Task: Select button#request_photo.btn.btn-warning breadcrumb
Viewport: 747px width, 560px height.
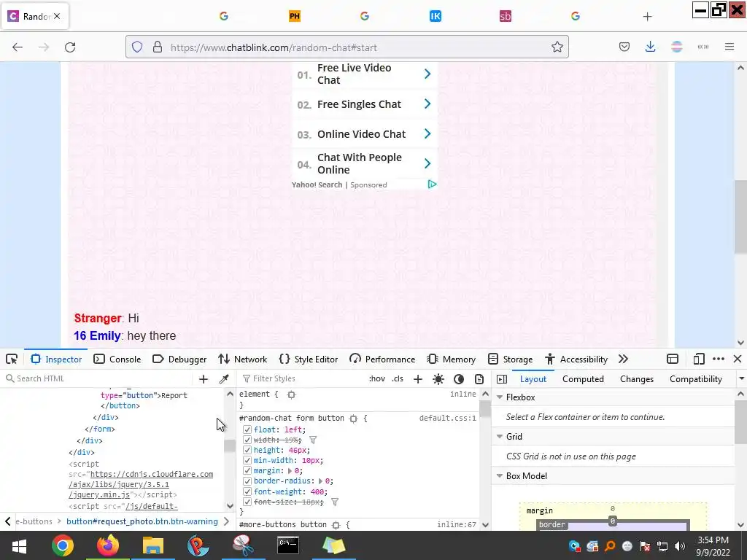Action: point(142,521)
